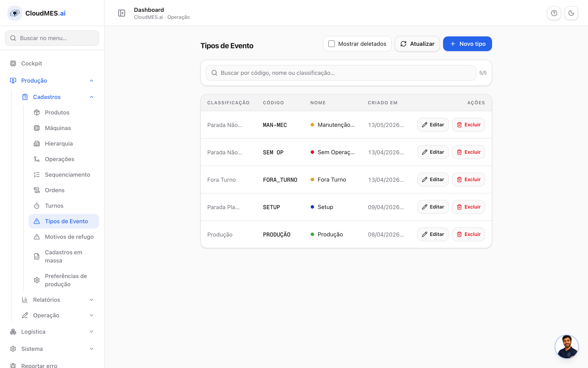Click the Relatórios bar chart icon
Image resolution: width=588 pixels, height=368 pixels.
[x=25, y=300]
